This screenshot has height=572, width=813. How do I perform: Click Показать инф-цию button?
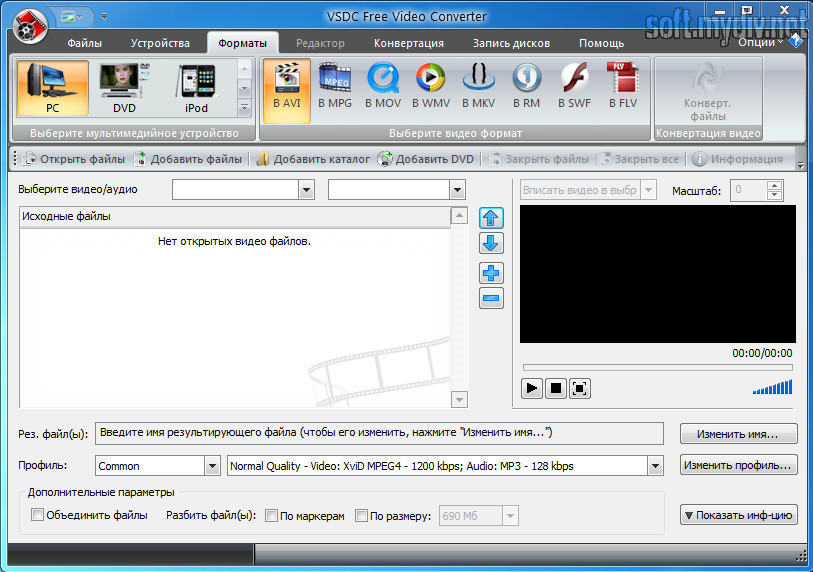coord(738,515)
